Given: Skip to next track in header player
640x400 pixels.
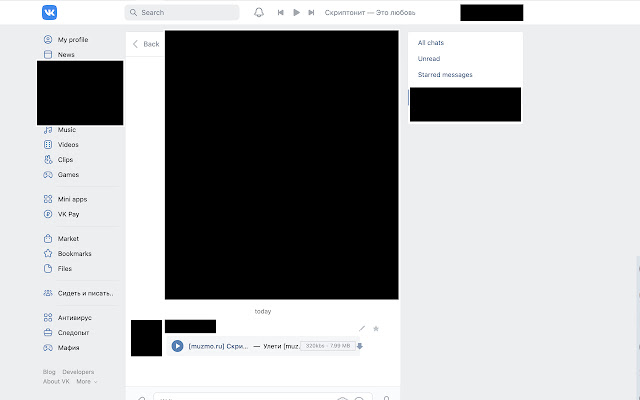Looking at the screenshot, I should (311, 13).
